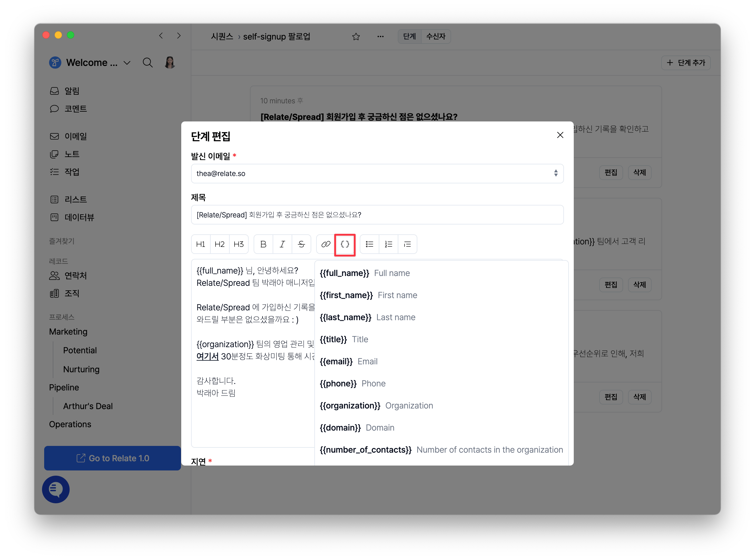Toggle italic formatting
The height and width of the screenshot is (560, 755).
[x=282, y=244]
